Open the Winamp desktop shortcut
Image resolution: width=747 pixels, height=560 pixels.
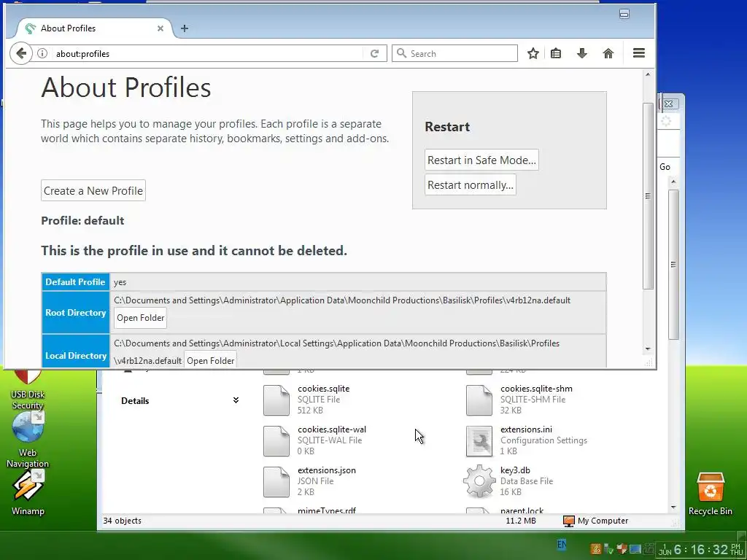(x=28, y=493)
